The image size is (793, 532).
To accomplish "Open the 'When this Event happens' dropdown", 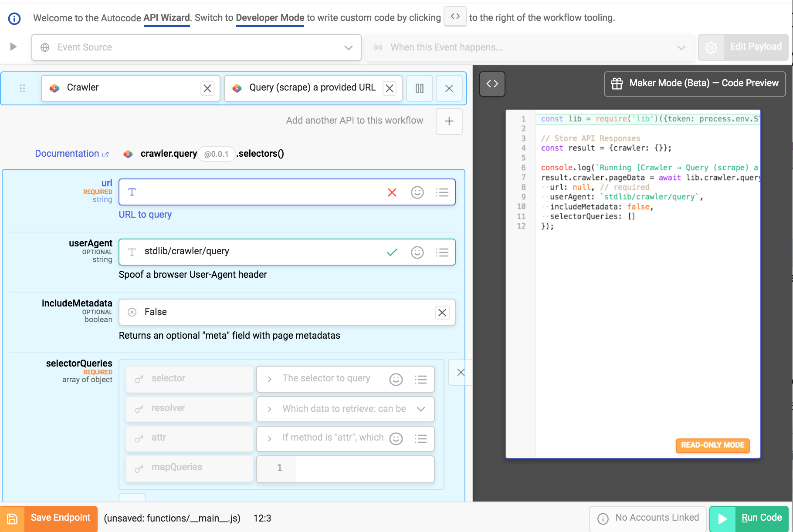I will point(530,47).
